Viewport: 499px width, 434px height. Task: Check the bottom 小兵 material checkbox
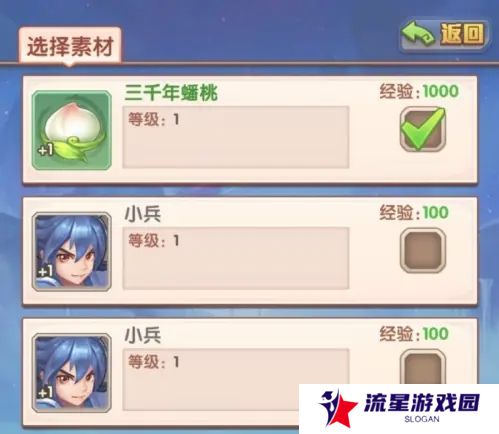click(423, 367)
